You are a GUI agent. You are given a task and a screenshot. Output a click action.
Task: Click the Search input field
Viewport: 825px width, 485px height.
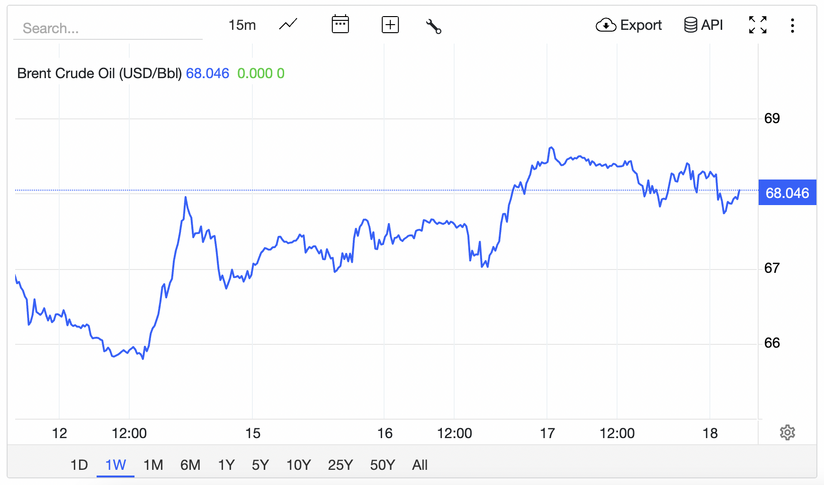pyautogui.click(x=107, y=28)
